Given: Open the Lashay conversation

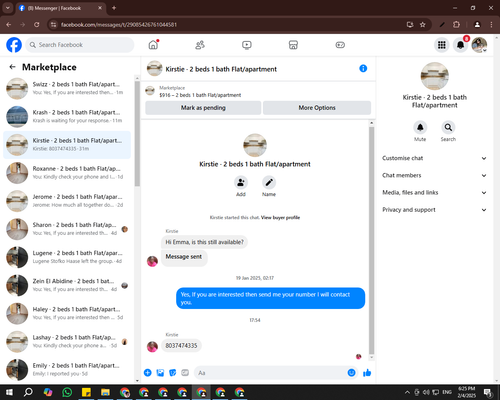Looking at the screenshot, I should pyautogui.click(x=67, y=342).
